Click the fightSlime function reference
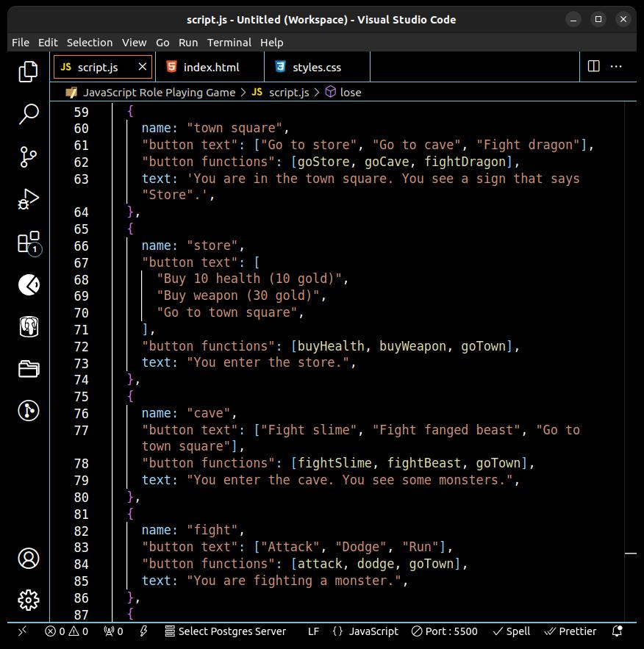Viewport: 644px width, 649px height. [x=334, y=463]
